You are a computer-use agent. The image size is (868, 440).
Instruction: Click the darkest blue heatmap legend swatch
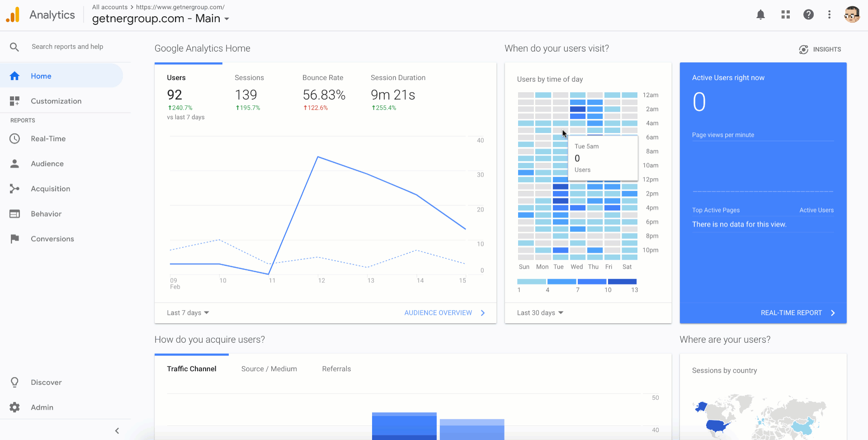622,281
